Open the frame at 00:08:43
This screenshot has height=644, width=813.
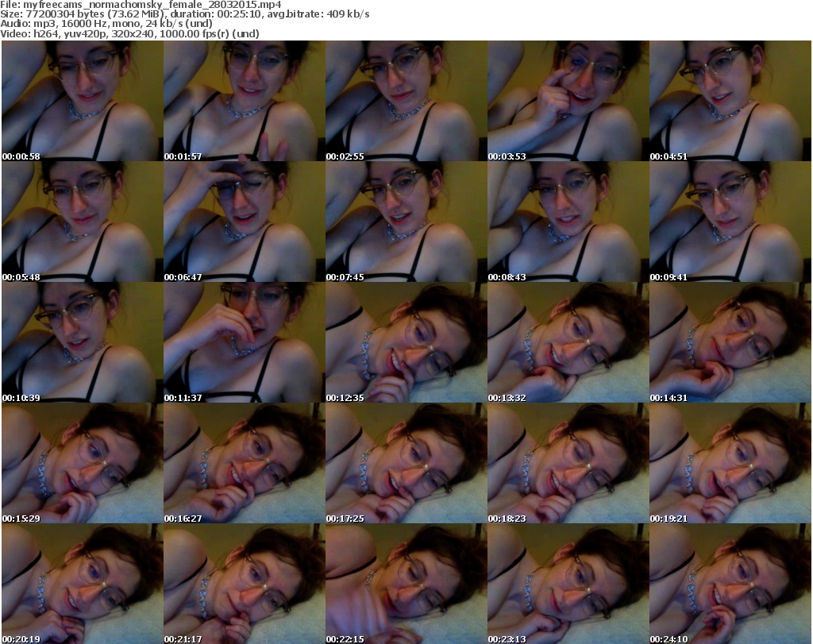(x=568, y=222)
